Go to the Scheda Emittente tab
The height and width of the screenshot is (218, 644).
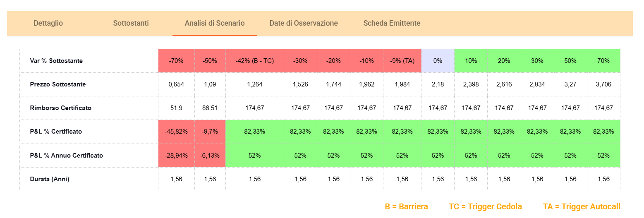point(392,23)
